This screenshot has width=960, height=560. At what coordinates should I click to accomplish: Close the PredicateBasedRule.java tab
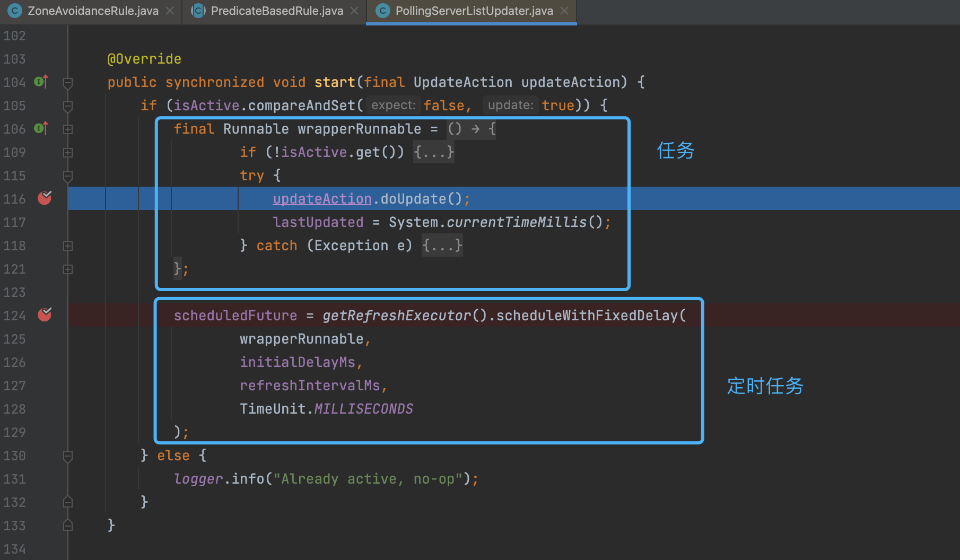354,11
